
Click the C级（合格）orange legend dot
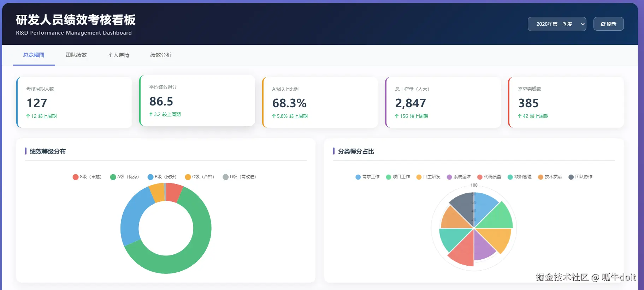pos(188,177)
